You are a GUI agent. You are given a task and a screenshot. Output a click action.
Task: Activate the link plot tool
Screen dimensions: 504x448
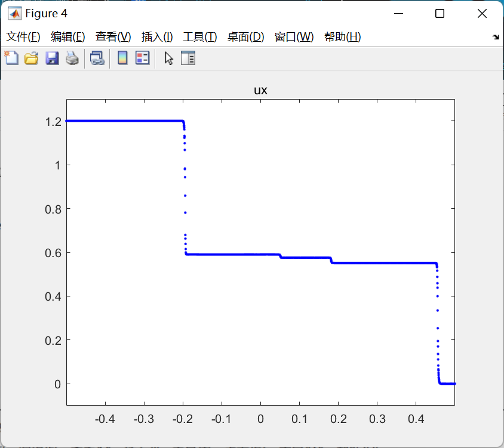click(x=97, y=58)
